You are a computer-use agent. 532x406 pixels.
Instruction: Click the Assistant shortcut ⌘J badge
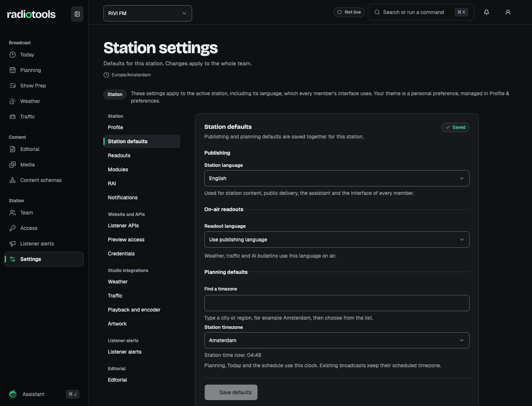coord(72,394)
